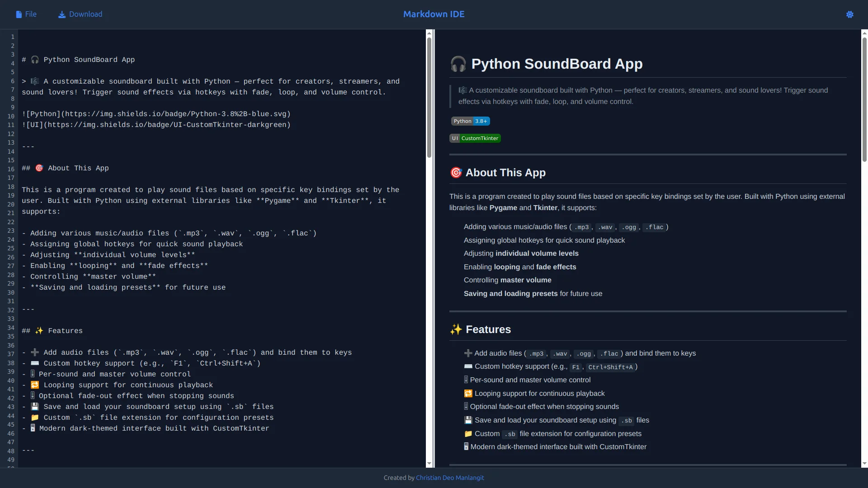The image size is (868, 488).
Task: Click headphones emoji in preview heading
Action: click(x=458, y=64)
